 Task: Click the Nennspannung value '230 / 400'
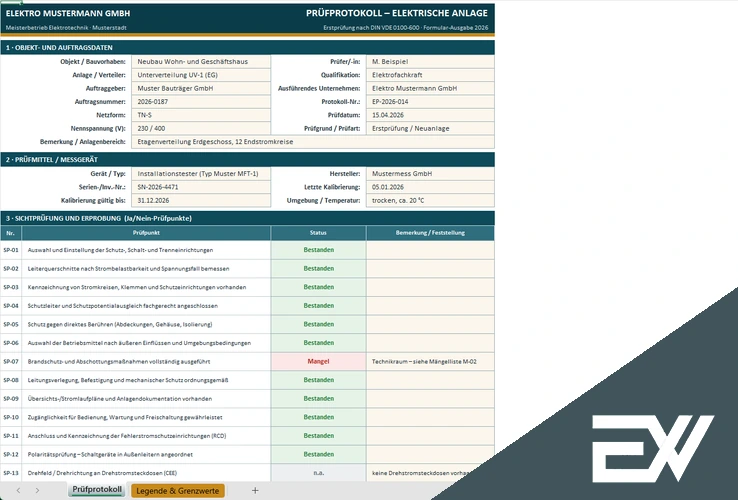201,128
